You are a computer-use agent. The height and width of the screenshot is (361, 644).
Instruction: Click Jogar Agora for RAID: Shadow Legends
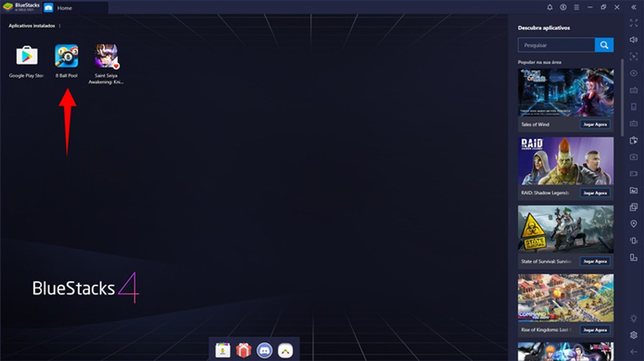594,193
